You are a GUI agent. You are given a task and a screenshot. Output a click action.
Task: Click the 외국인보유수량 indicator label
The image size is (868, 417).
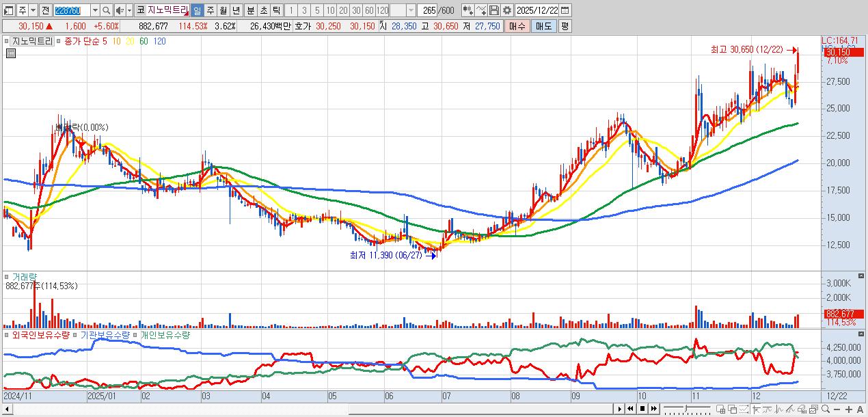click(x=40, y=336)
